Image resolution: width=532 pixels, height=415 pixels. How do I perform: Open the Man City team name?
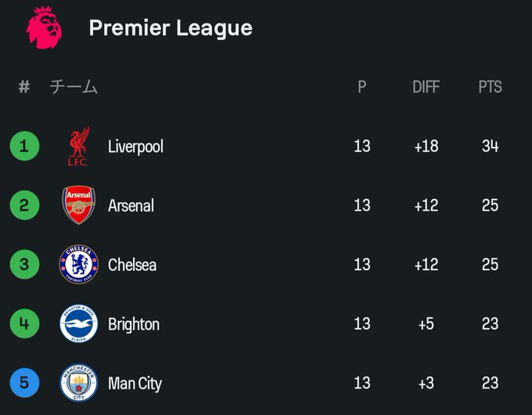tap(135, 384)
